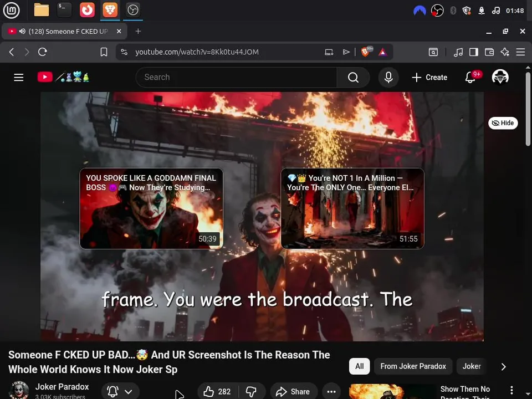Open the YouTube guide hamburger menu
Image resolution: width=532 pixels, height=399 pixels.
tap(19, 78)
